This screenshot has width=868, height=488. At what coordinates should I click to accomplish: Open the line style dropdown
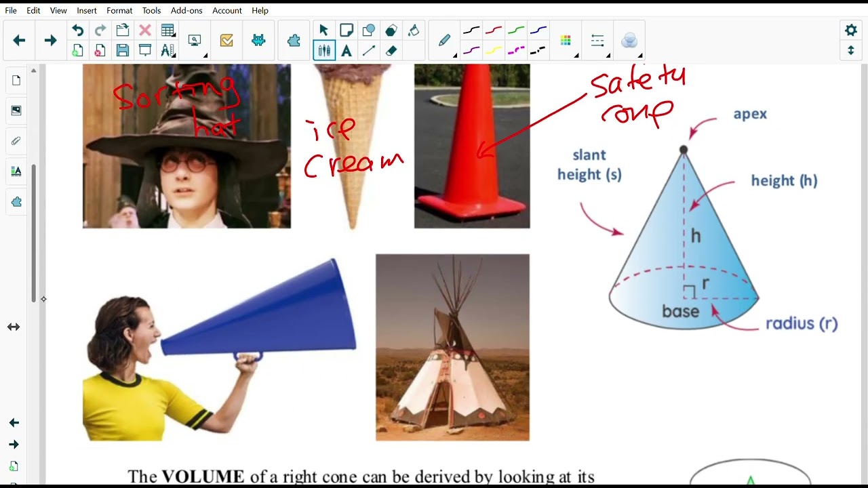pos(597,41)
